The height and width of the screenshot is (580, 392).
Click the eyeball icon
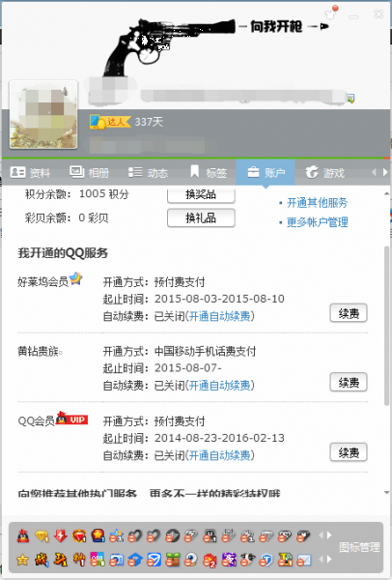[191, 560]
